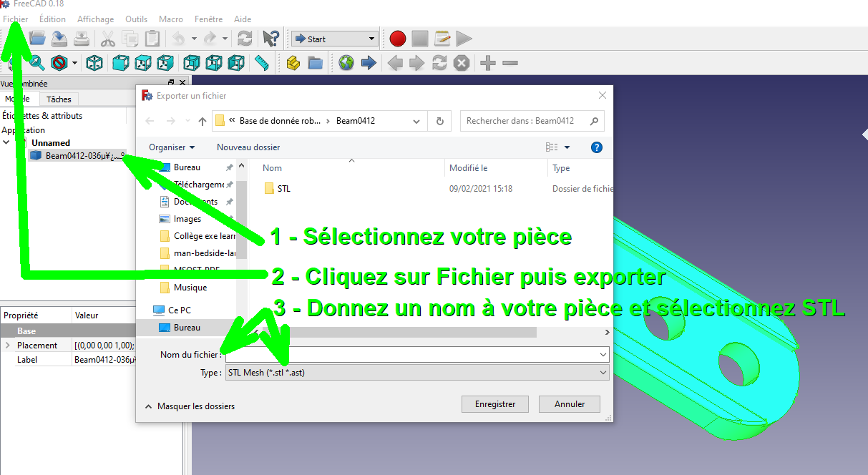Image resolution: width=868 pixels, height=475 pixels.
Task: Switch to isometric view cube icon
Action: click(94, 63)
